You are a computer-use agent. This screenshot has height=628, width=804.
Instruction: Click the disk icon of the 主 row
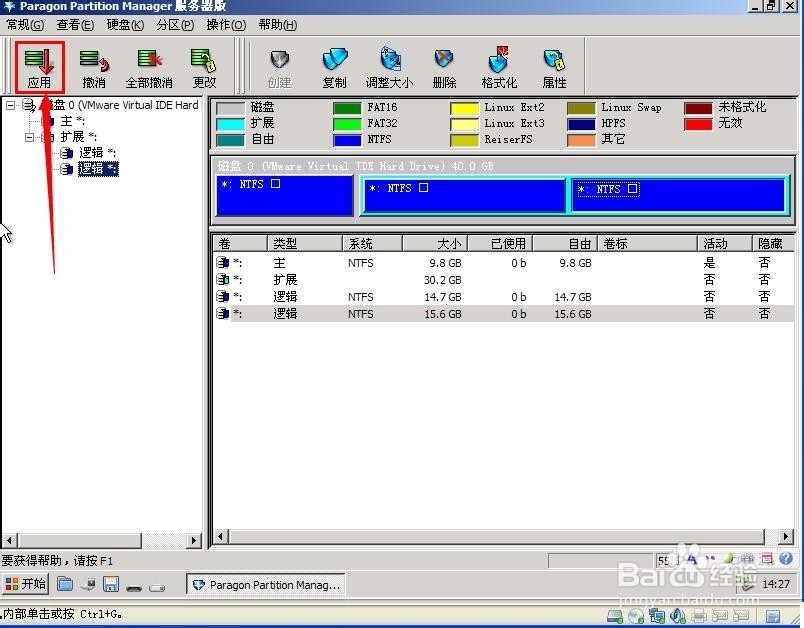coord(223,263)
